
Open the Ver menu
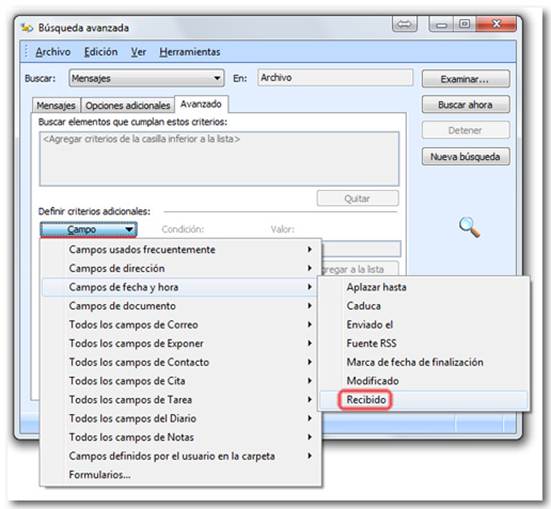coord(138,52)
